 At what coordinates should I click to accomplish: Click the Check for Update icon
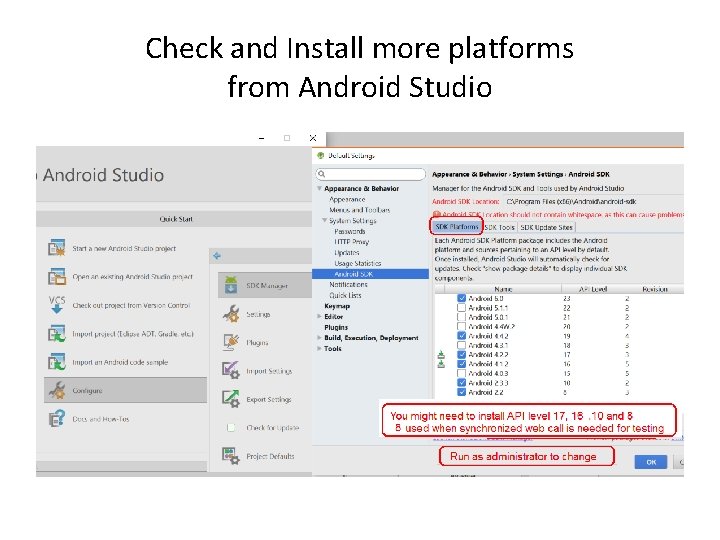[231, 428]
